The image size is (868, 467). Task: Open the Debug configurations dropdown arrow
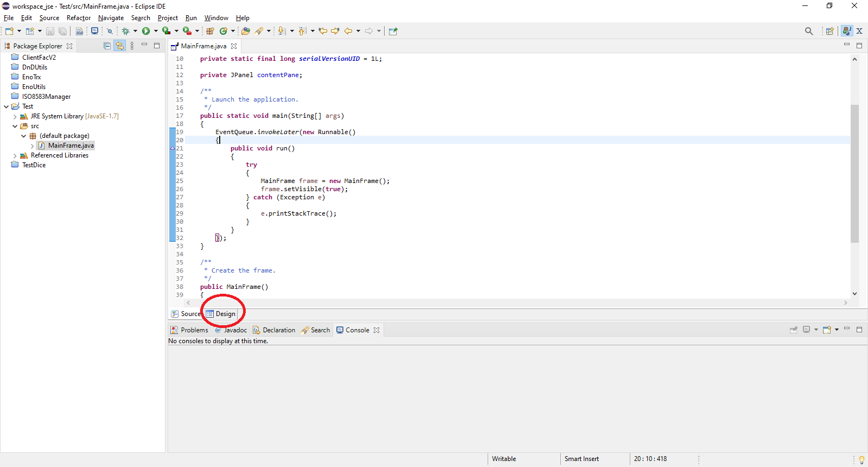coord(135,31)
